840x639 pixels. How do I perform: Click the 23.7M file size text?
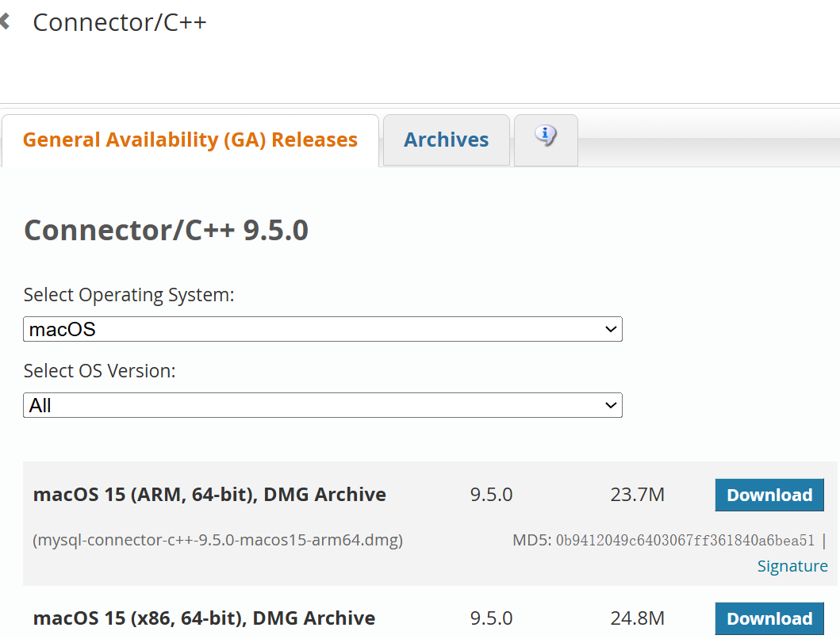pos(636,494)
